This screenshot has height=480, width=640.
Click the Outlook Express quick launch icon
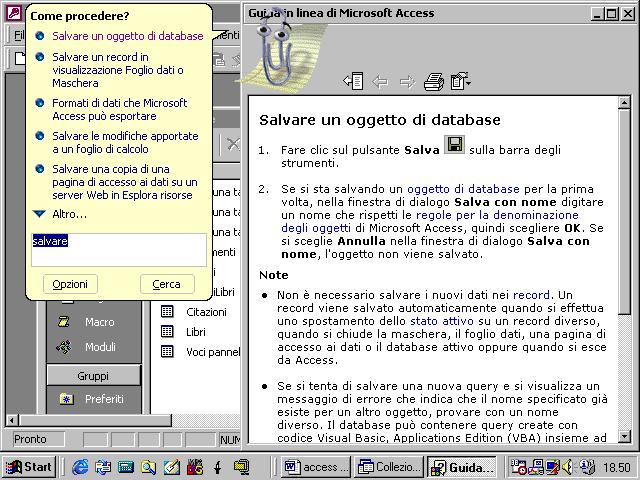(x=103, y=467)
